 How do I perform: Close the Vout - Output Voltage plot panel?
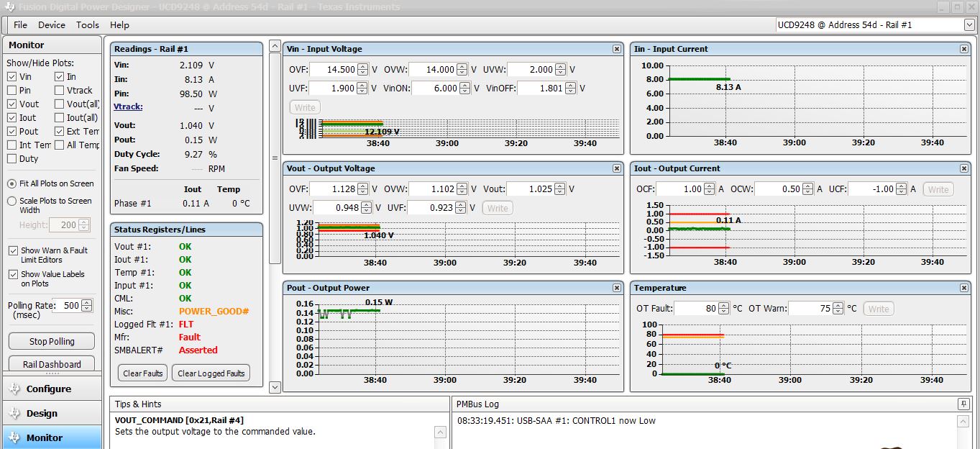616,168
